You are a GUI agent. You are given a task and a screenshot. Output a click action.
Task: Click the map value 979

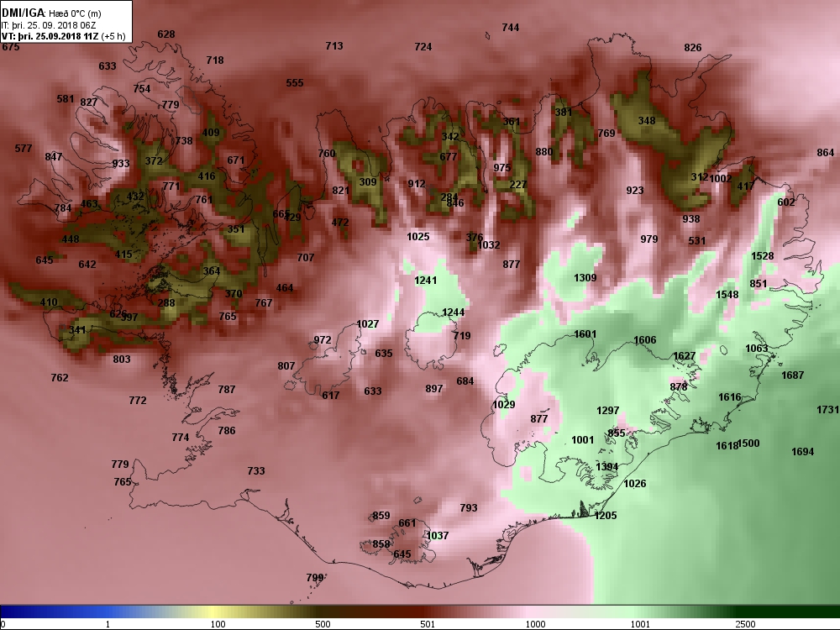[x=649, y=239]
